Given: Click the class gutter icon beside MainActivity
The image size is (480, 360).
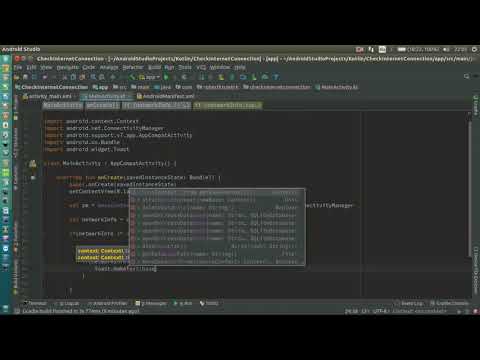Looking at the screenshot, I should pyautogui.click(x=32, y=163).
